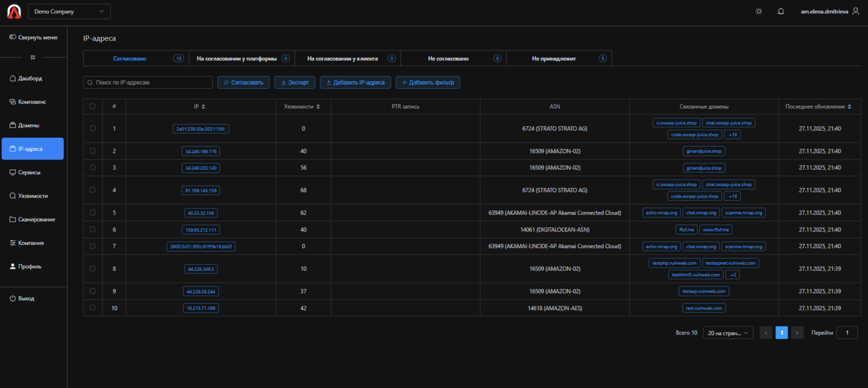The width and height of the screenshot is (868, 388).
Task: Expand +2 domains in row 8
Action: point(733,275)
